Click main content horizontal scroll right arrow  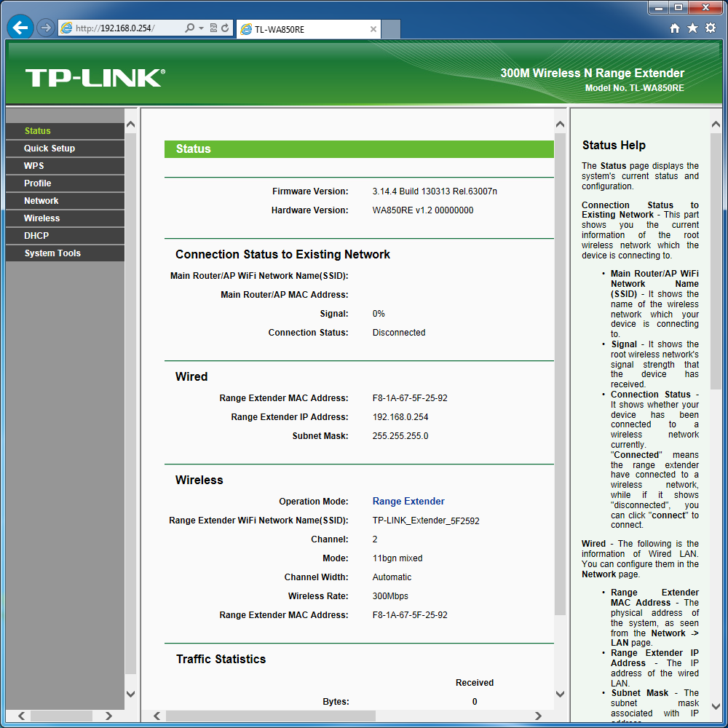(538, 716)
